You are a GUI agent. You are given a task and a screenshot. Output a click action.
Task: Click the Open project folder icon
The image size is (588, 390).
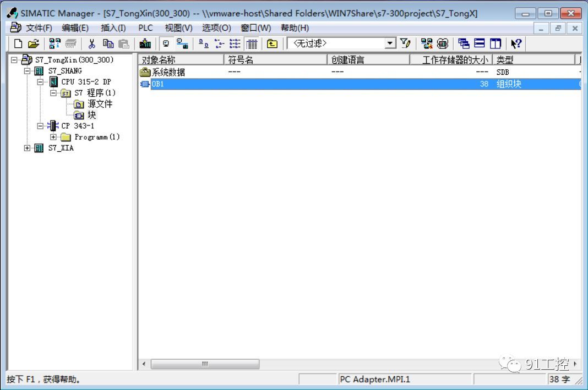coord(33,44)
